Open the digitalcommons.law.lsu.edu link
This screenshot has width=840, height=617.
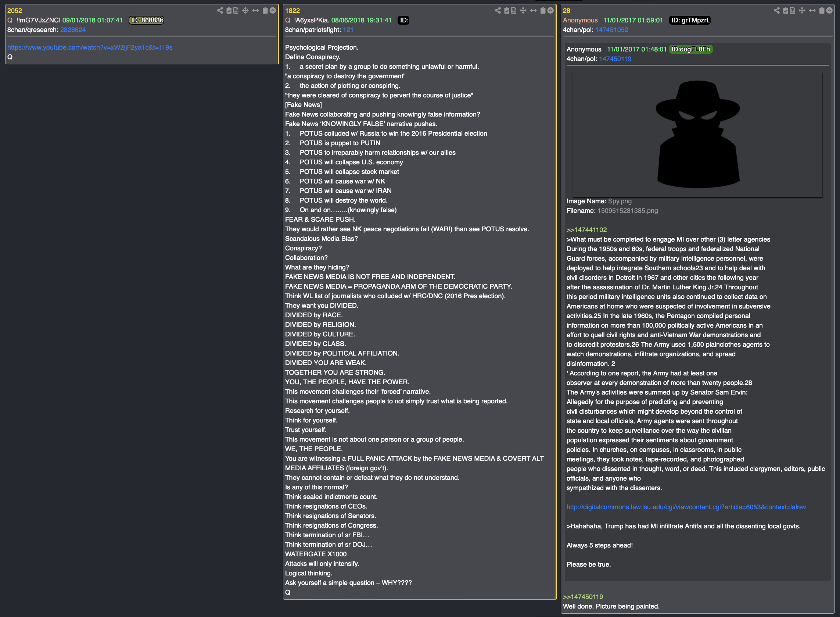coord(686,507)
